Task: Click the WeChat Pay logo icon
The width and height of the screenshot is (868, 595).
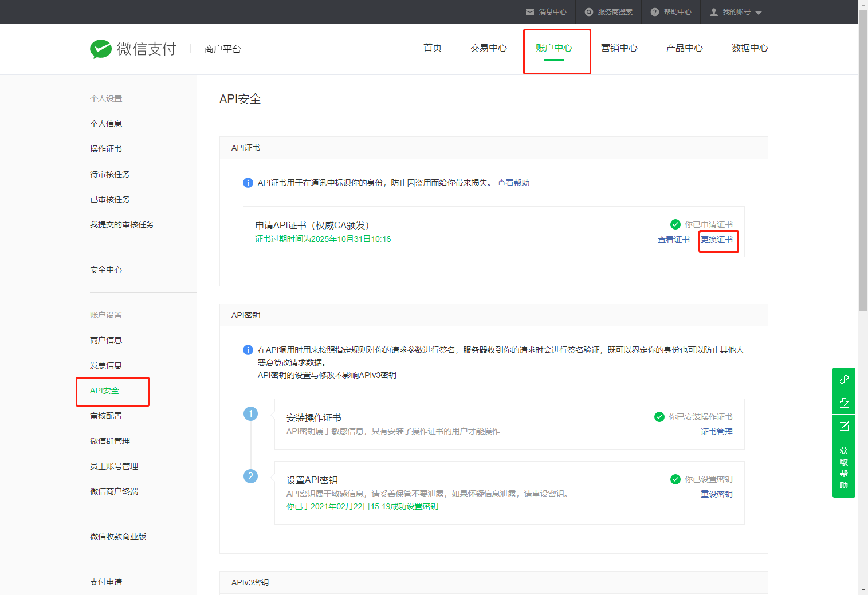Action: point(101,49)
